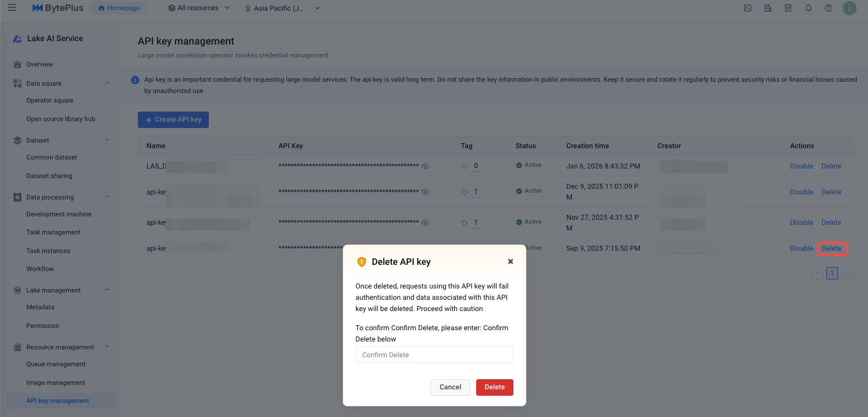Toggle visibility of third row API key
Image resolution: width=868 pixels, height=417 pixels.
[426, 223]
